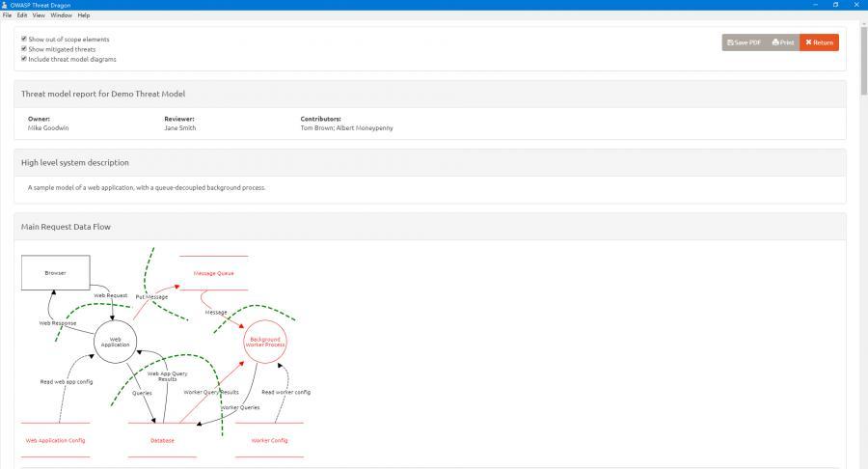This screenshot has width=868, height=469.
Task: Click the Worker Queries flow label
Action: click(240, 407)
